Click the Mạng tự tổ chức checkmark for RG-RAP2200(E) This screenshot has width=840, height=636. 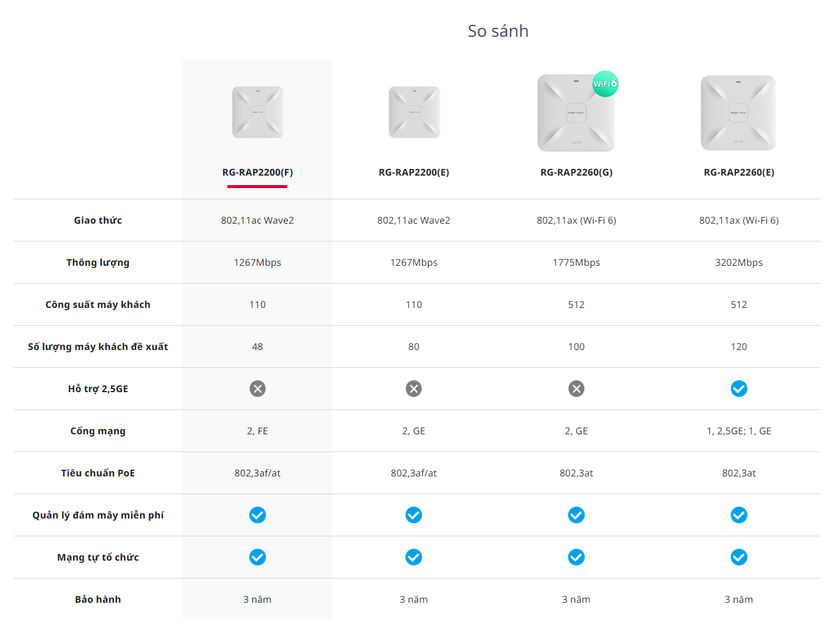(x=414, y=557)
